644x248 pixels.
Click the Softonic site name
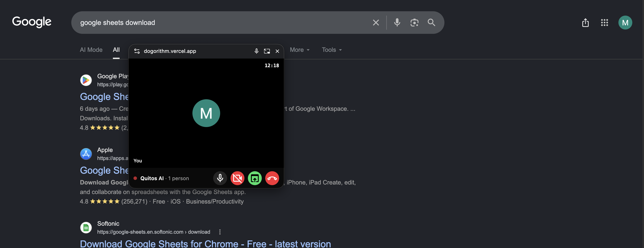pyautogui.click(x=108, y=224)
